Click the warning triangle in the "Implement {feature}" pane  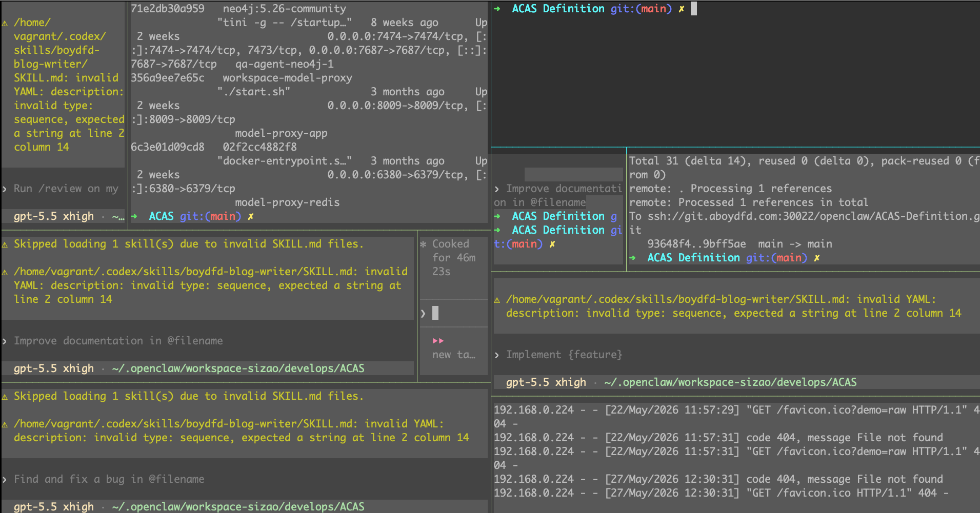[x=497, y=300]
